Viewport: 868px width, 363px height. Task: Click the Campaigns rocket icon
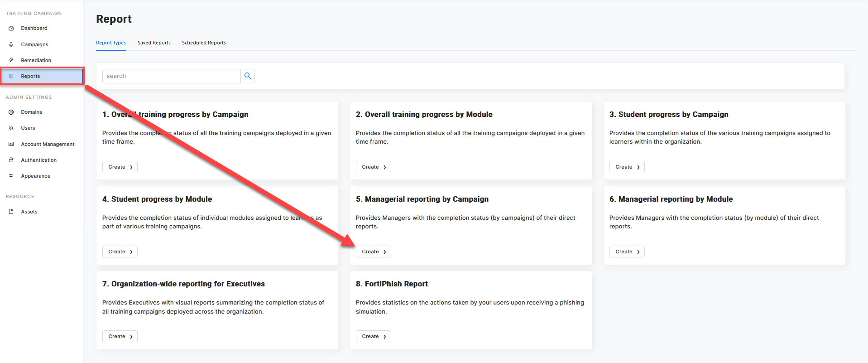[x=11, y=44]
